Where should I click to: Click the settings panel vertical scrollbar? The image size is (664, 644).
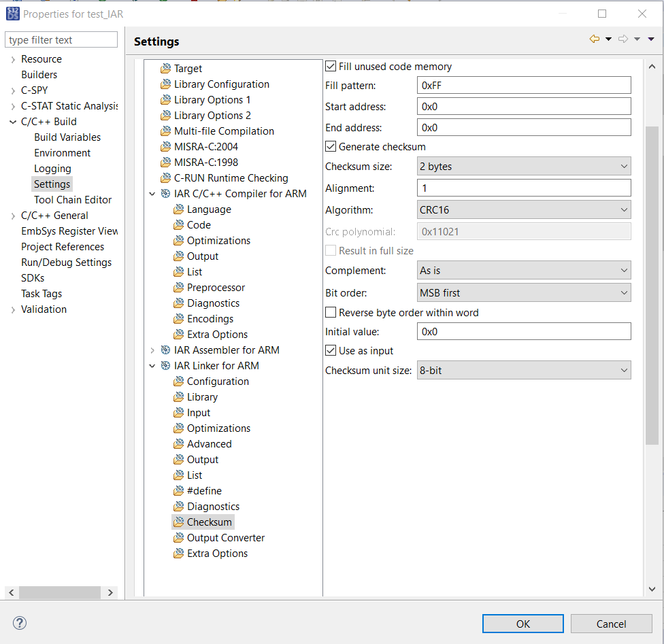point(652,285)
